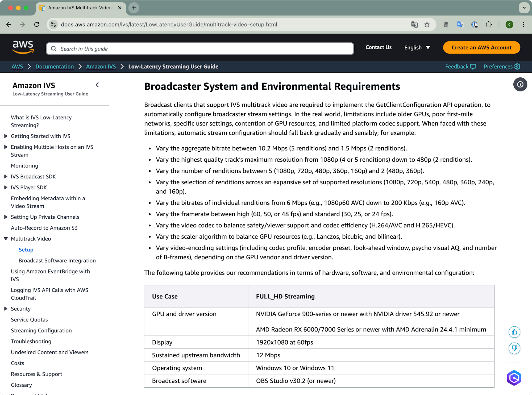The width and height of the screenshot is (532, 395).
Task: Collapse Multitrack Video section
Action: tap(6, 239)
